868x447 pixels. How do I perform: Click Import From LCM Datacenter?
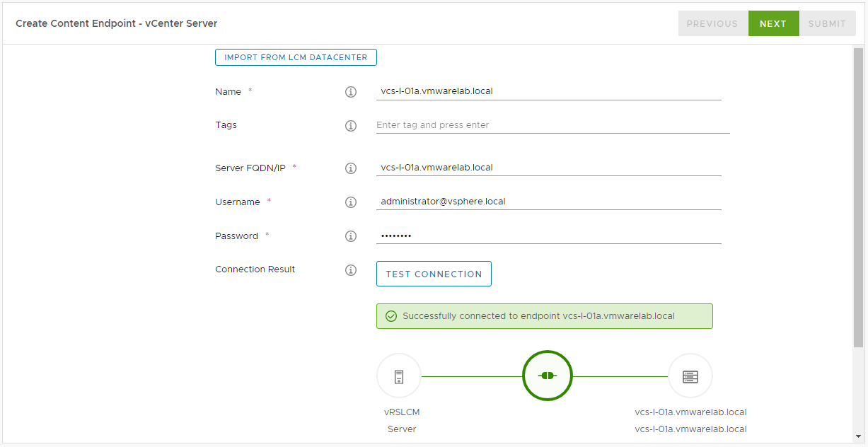(x=296, y=57)
